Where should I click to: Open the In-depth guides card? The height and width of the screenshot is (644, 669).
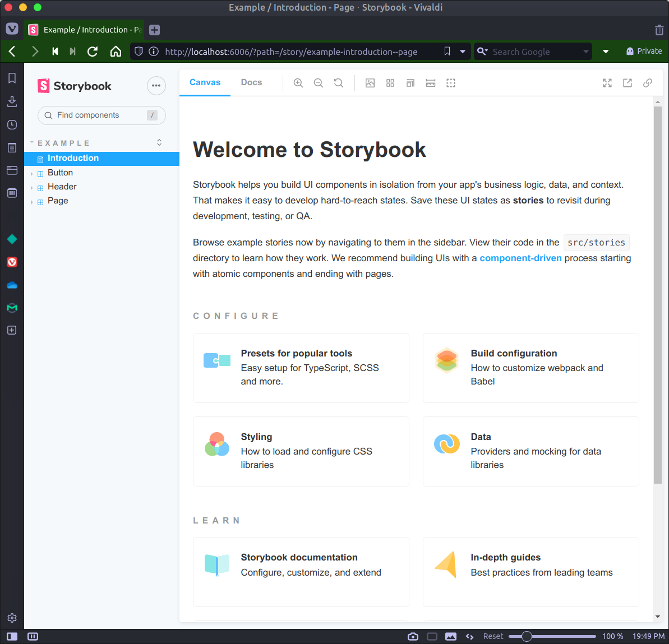(530, 572)
